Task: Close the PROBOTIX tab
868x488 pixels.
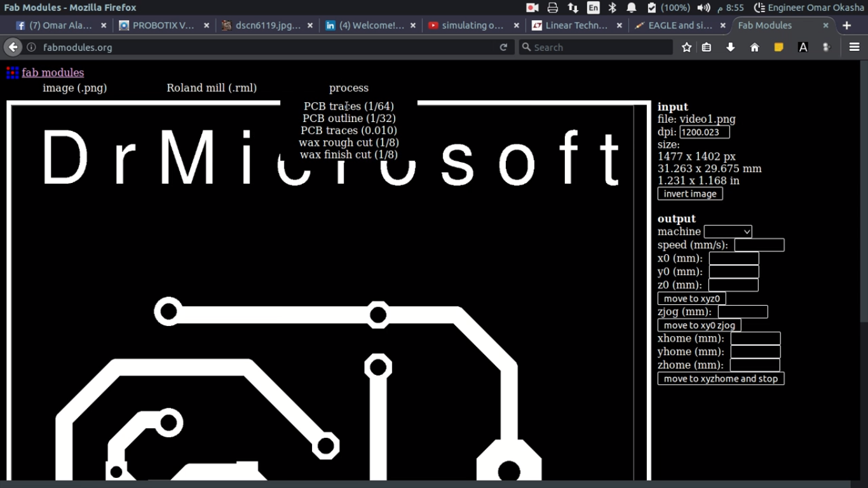Action: (x=207, y=25)
